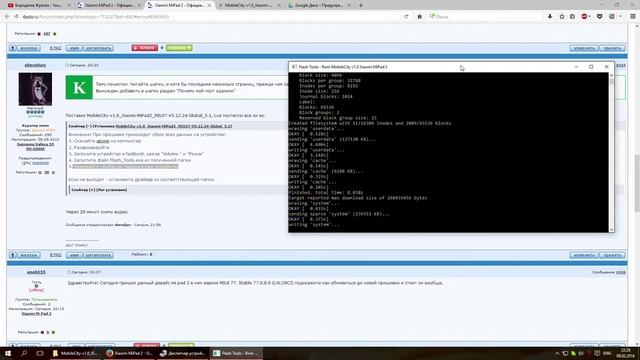Click Имя button in top post footer

74,48
